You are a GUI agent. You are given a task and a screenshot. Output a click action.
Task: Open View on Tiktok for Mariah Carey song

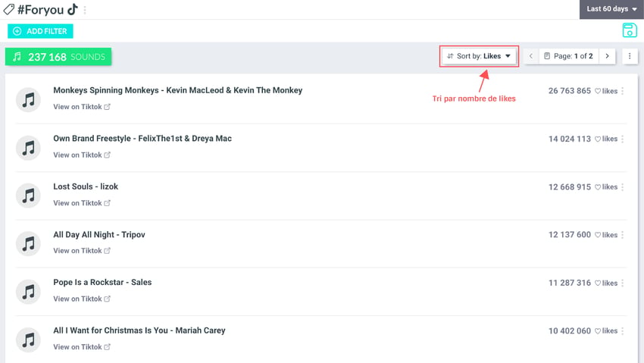tap(82, 346)
